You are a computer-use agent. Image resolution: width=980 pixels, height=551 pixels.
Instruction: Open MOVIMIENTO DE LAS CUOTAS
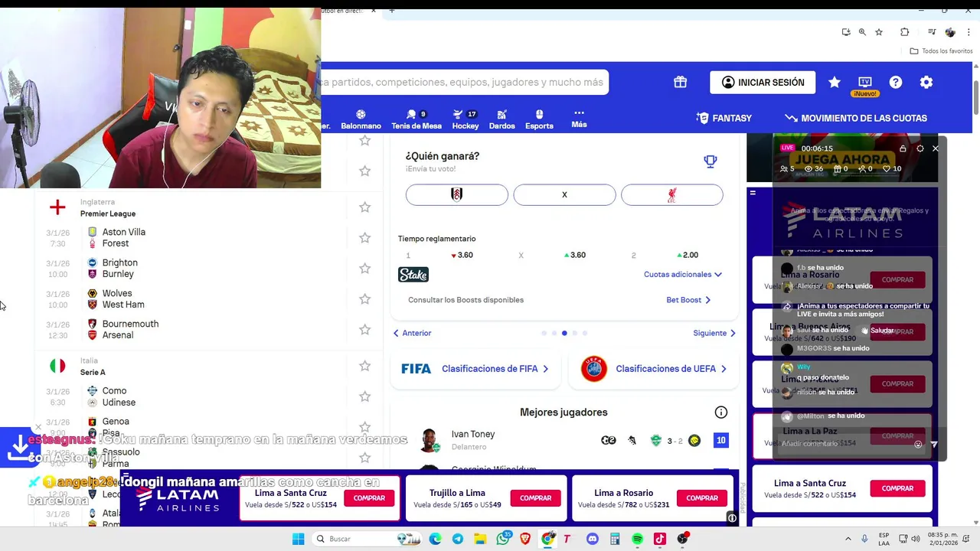coord(856,119)
